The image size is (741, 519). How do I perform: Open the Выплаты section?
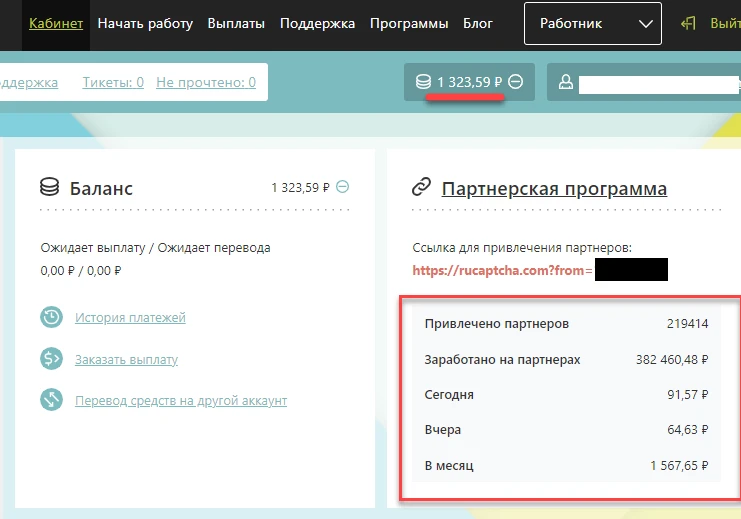pyautogui.click(x=236, y=24)
